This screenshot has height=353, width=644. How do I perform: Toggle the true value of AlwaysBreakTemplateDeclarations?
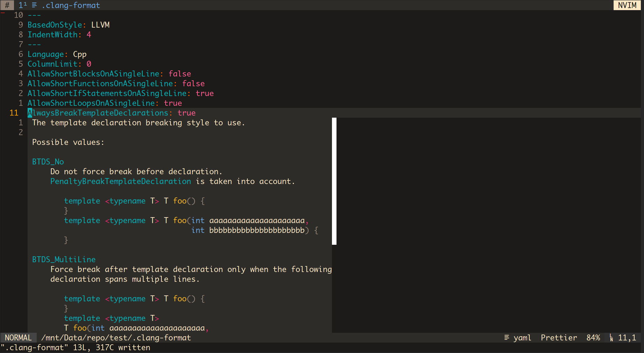(187, 113)
